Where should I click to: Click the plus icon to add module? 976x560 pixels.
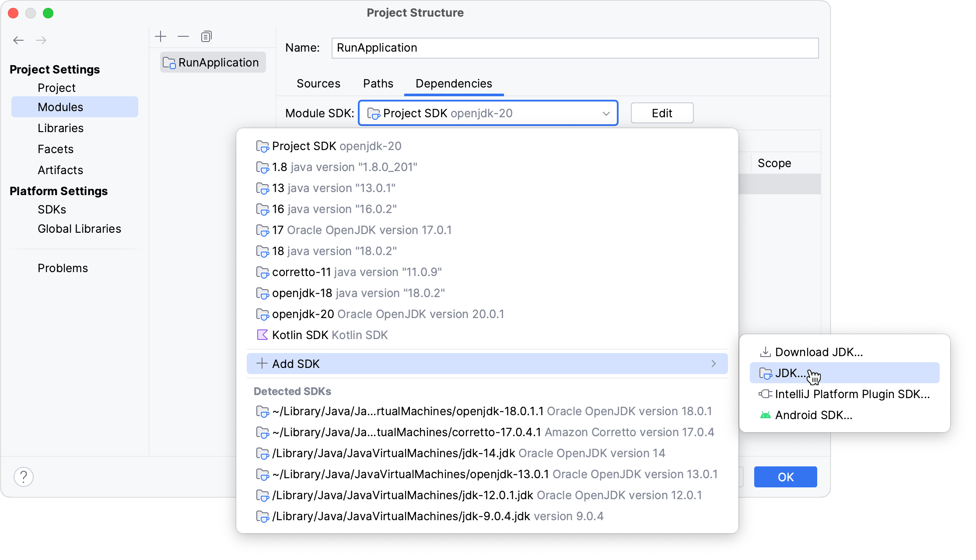(x=161, y=36)
